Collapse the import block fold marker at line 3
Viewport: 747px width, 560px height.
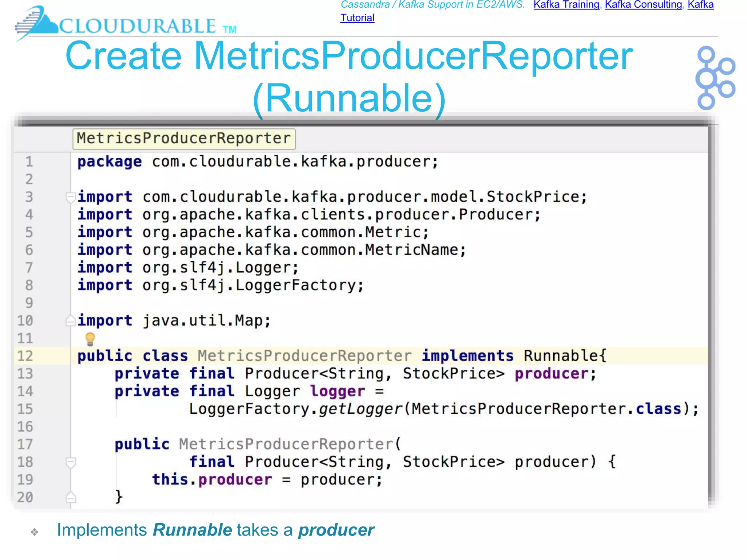(70, 197)
